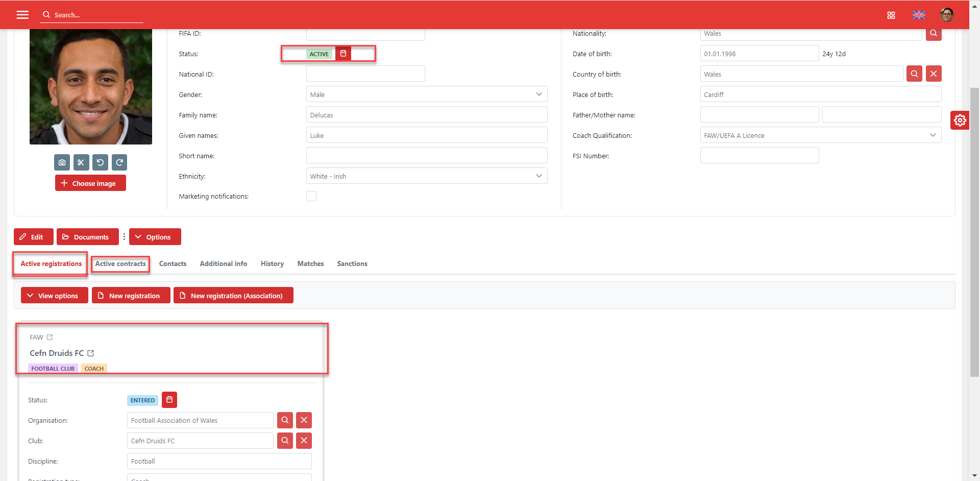This screenshot has width=980, height=481.
Task: Click the Family name input field
Action: click(426, 115)
